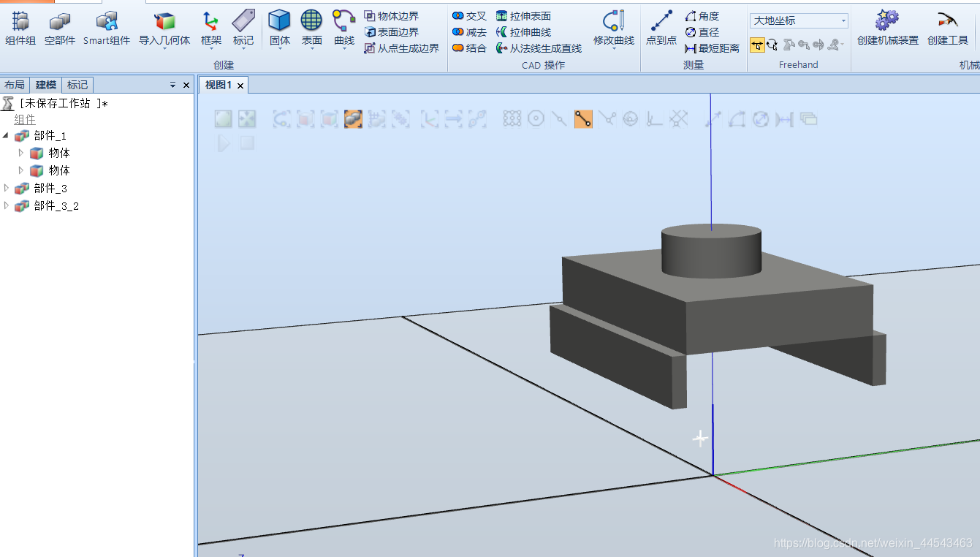Click the 表面 surface icon
Viewport: 980px width, 557px height.
point(311,20)
